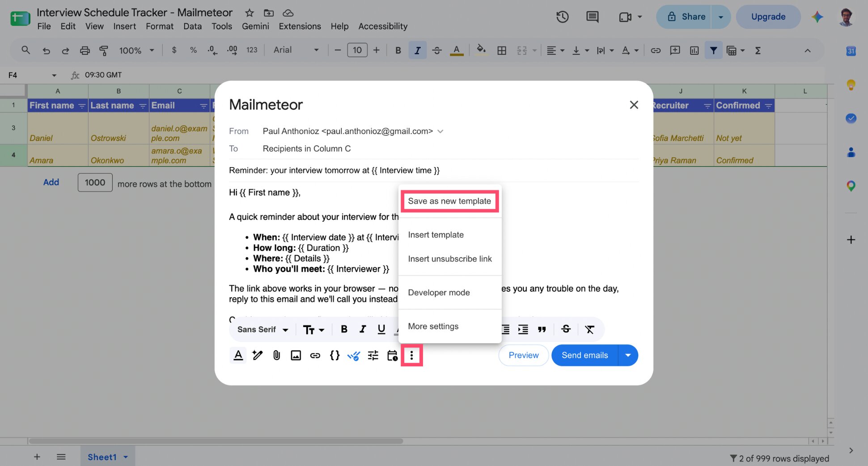The image size is (868, 466).
Task: Click the rows count input showing 1000
Action: pos(95,182)
